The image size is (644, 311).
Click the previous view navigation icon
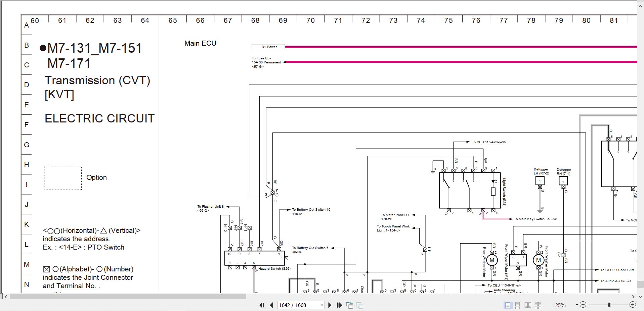pyautogui.click(x=350, y=305)
